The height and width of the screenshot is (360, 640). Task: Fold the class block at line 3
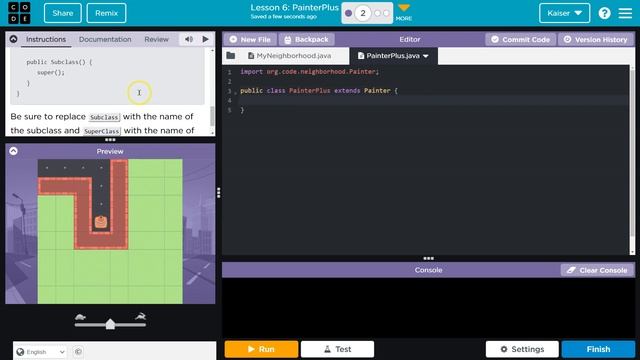(236, 92)
